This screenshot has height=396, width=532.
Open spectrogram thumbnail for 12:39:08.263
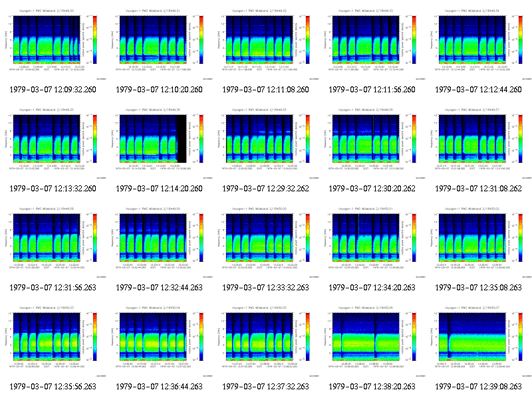[x=479, y=341]
